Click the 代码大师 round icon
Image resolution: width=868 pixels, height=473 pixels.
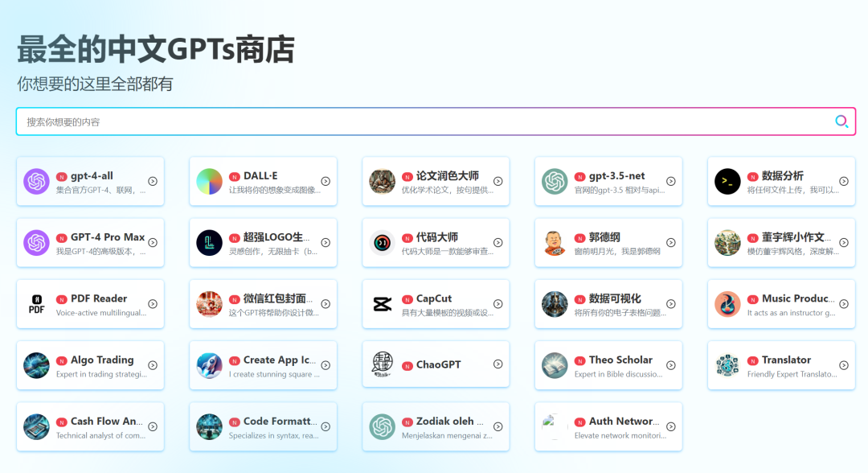click(x=382, y=243)
